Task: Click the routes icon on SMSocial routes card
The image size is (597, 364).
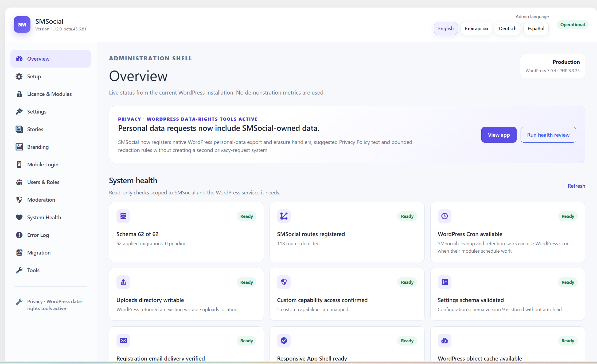Action: (x=284, y=216)
